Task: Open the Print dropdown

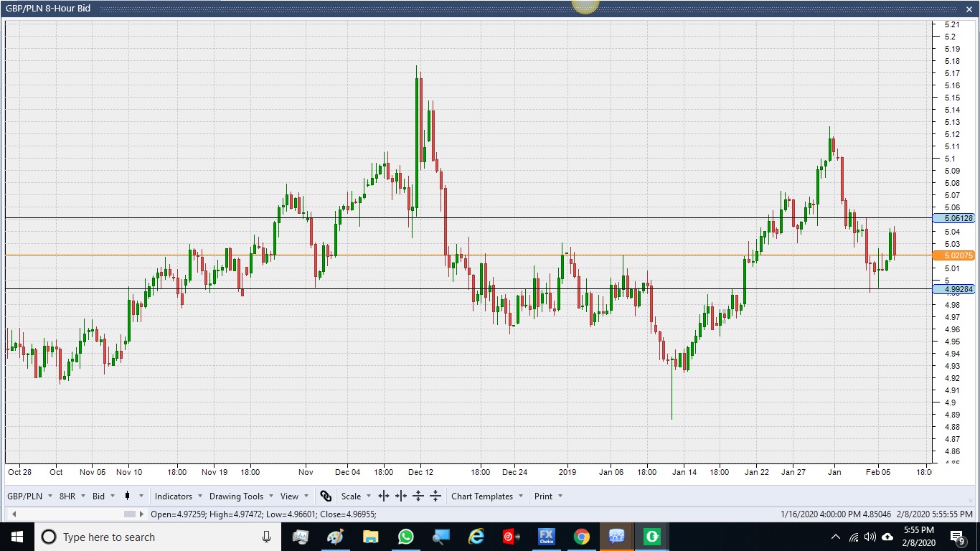Action: (549, 496)
